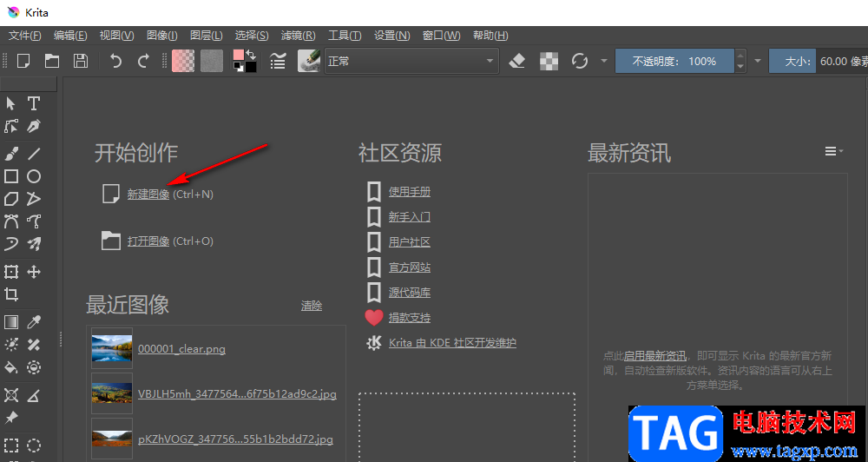Open the 使用手册 link
The image size is (868, 462).
pyautogui.click(x=410, y=192)
